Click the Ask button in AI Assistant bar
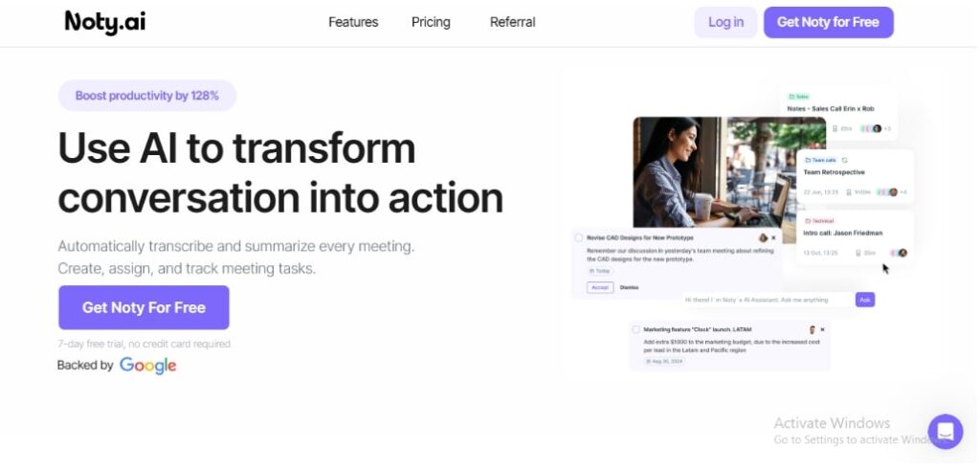This screenshot has height=471, width=980. [x=865, y=300]
